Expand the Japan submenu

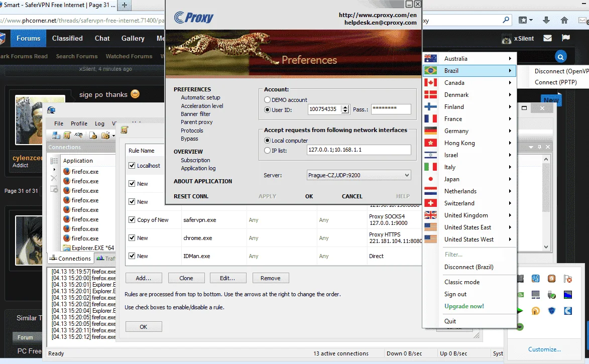click(469, 179)
